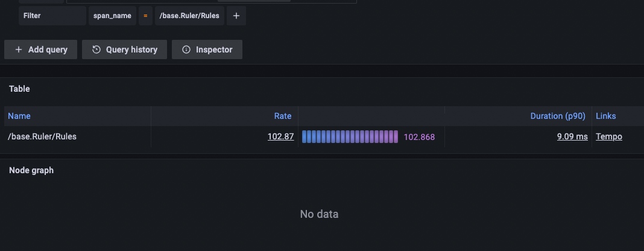Open the 9.09 ms duration link
Image resolution: width=644 pixels, height=251 pixels.
[x=572, y=136]
